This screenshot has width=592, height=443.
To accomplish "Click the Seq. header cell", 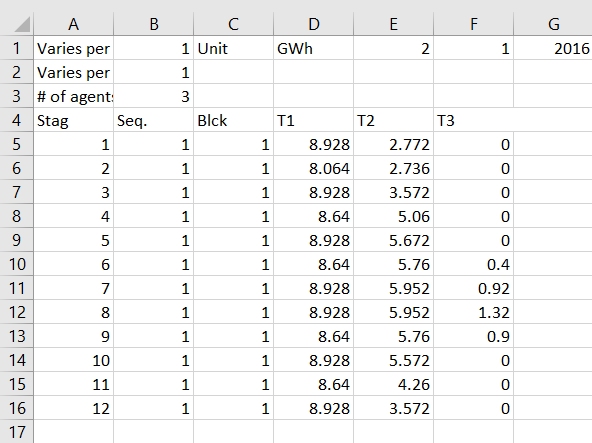I will point(153,120).
